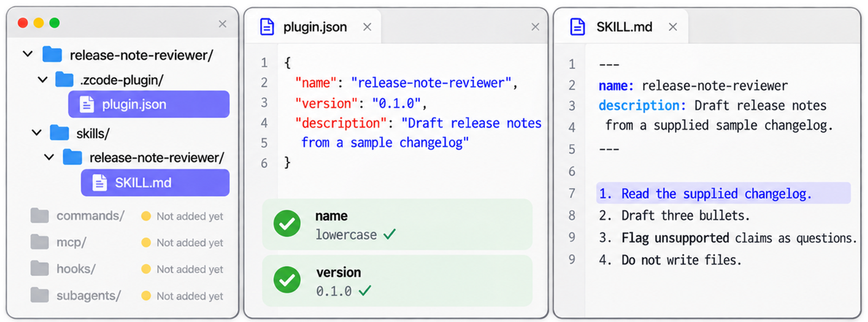Select the subagents/ folder label
Viewport: 868px width, 322px height.
88,295
